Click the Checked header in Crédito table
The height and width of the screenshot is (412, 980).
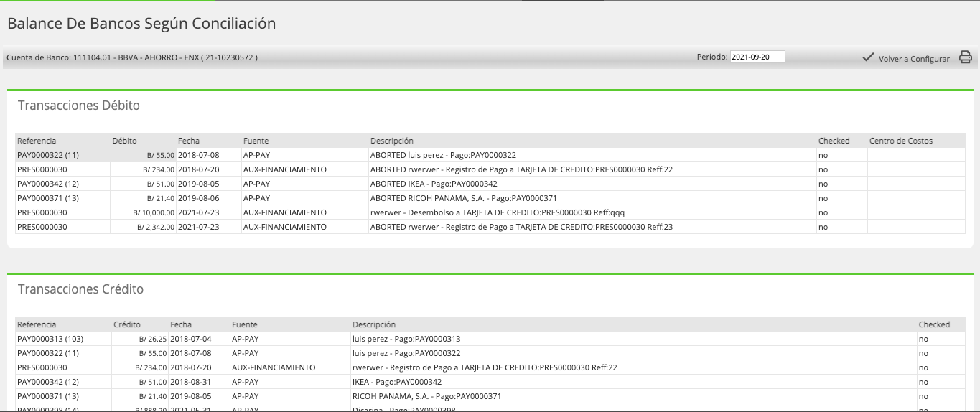pos(934,324)
